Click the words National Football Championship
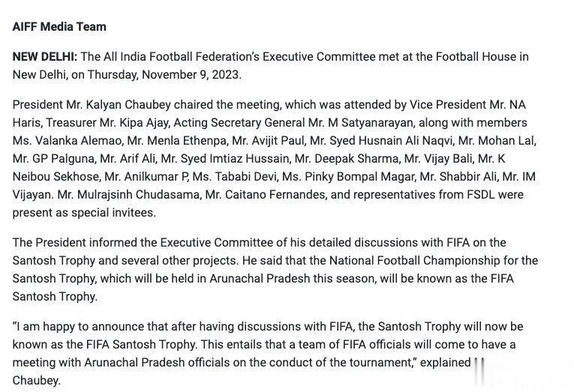The height and width of the screenshot is (392, 574). click(414, 260)
